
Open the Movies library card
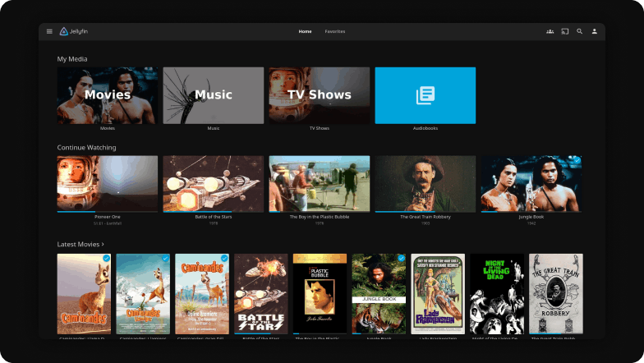coord(107,95)
